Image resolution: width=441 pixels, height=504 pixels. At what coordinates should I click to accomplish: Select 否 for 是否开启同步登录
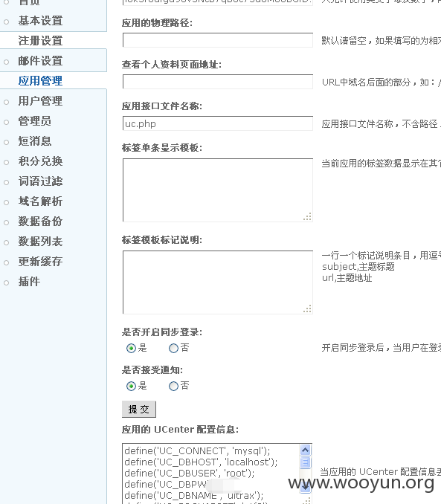coord(173,348)
